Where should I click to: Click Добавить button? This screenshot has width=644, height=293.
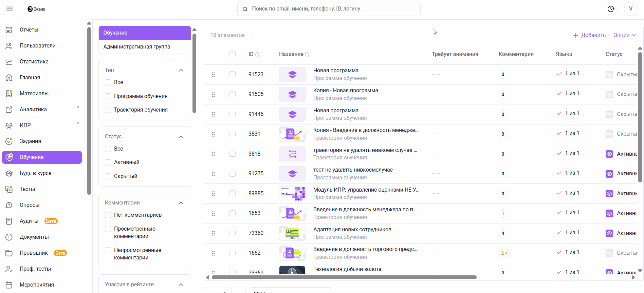tap(589, 35)
